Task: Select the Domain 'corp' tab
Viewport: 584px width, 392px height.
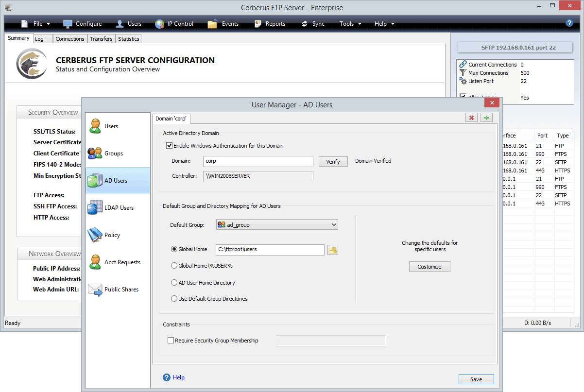Action: [172, 119]
